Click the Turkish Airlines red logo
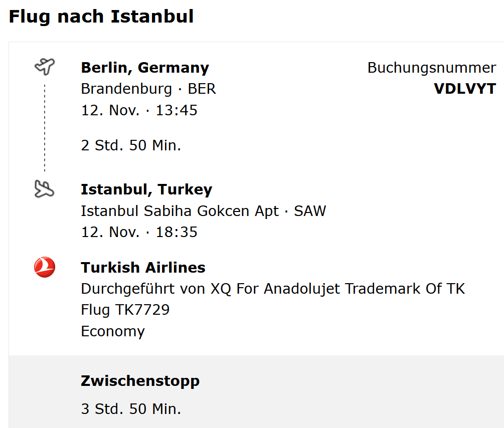 click(x=45, y=267)
